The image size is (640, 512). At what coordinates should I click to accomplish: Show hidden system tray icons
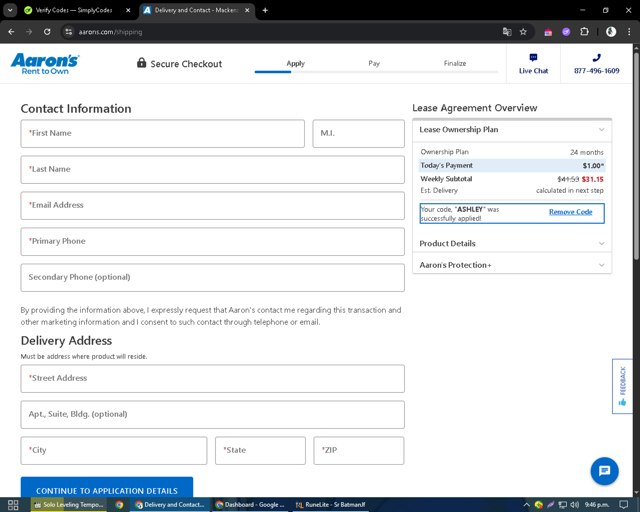(527, 505)
